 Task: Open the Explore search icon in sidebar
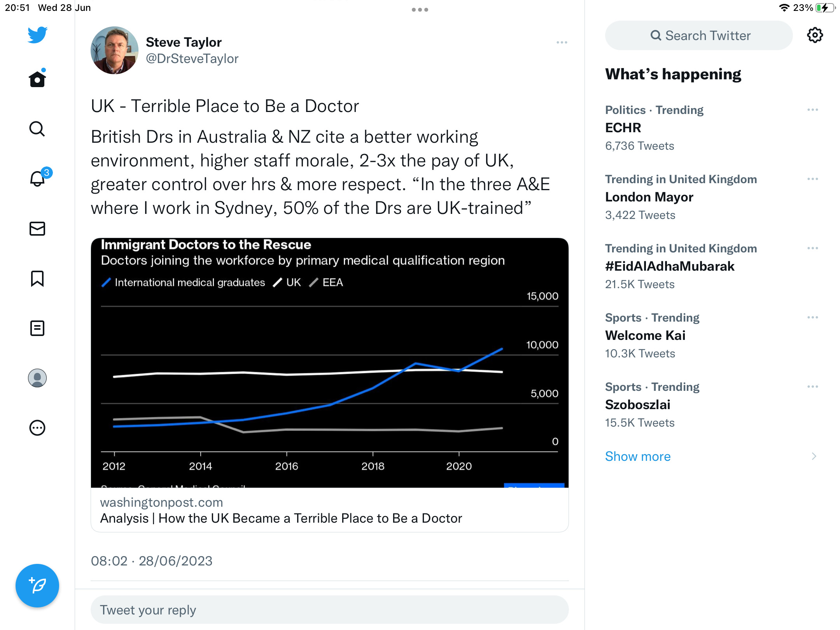click(x=37, y=129)
